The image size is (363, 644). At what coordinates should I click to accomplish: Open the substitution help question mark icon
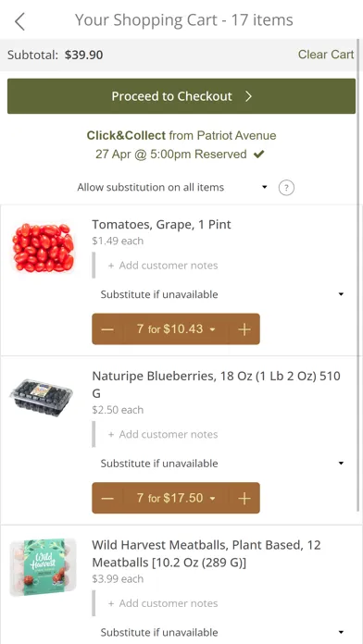286,188
